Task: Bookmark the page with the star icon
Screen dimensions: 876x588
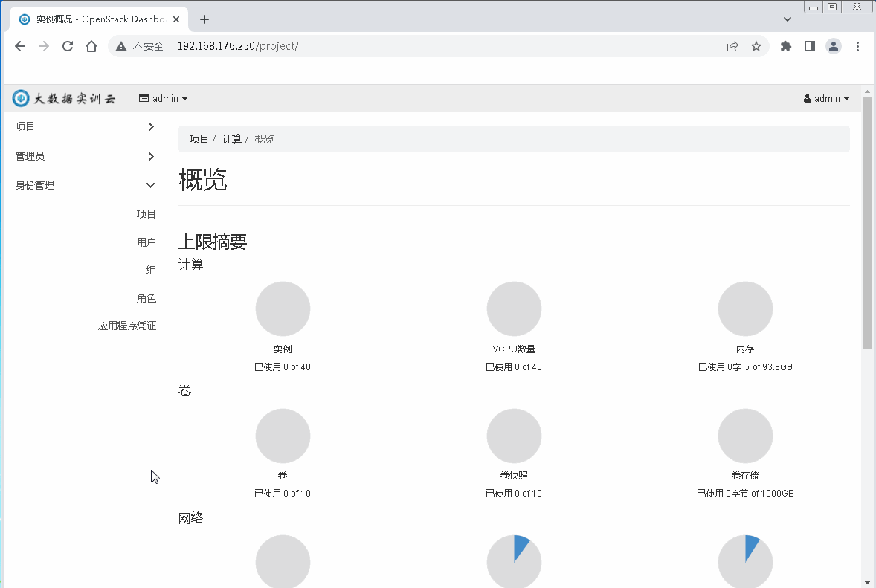Action: coord(756,46)
